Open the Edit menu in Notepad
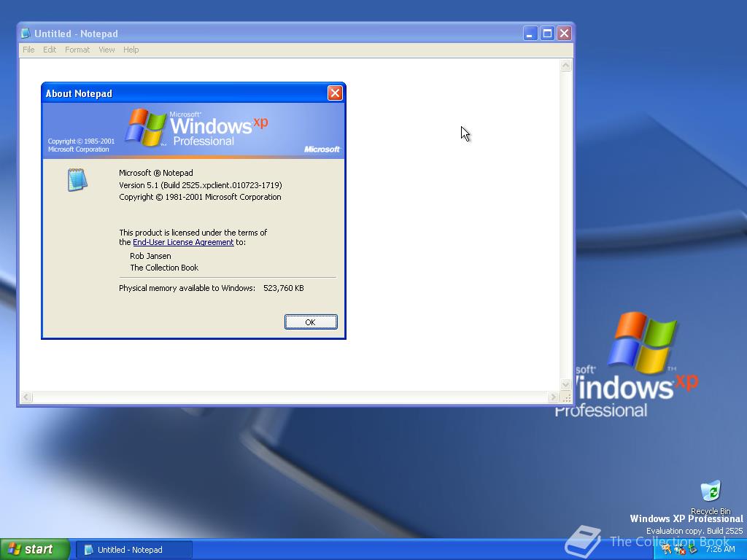The image size is (747, 560). [x=50, y=50]
